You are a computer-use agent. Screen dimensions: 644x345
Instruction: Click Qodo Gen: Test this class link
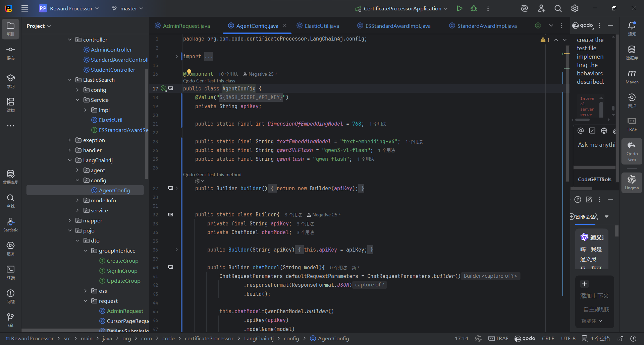pos(209,81)
